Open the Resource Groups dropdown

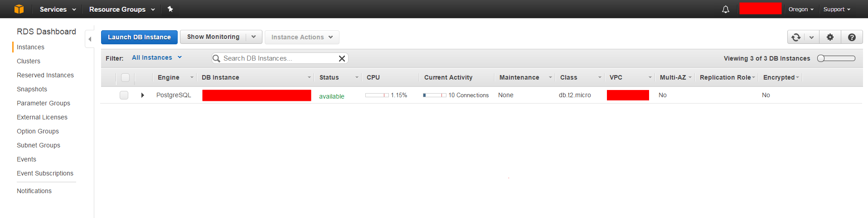(x=122, y=9)
